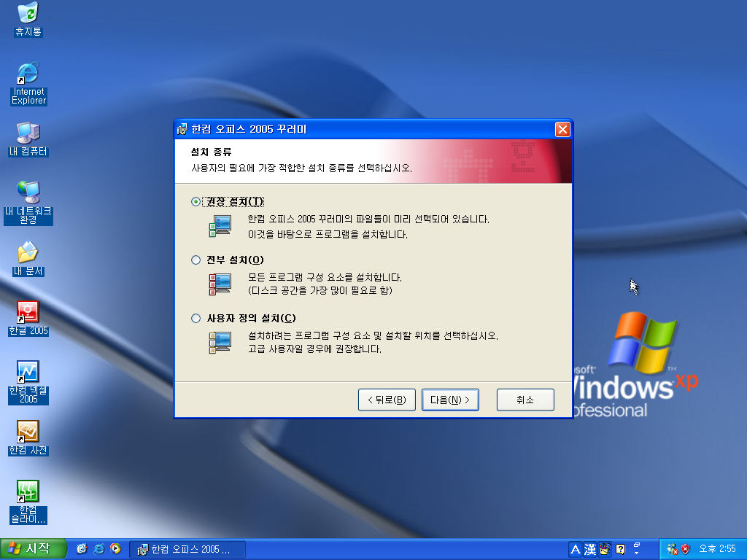
Task: Click the text '고급 사용자일 경우에 권장합니다.'
Action: pyautogui.click(x=315, y=349)
